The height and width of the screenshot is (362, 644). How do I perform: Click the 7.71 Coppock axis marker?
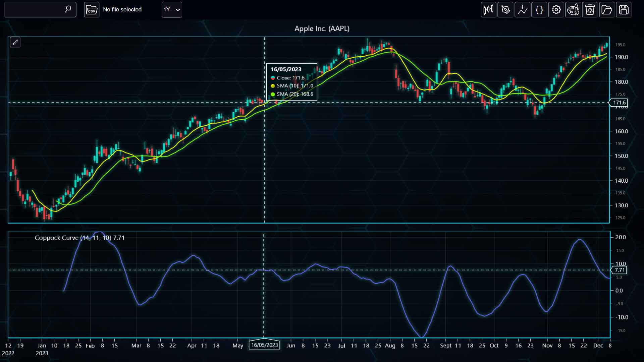point(619,270)
